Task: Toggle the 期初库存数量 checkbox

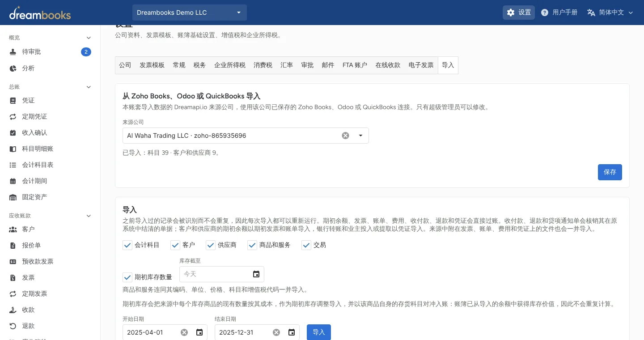Action: (127, 277)
